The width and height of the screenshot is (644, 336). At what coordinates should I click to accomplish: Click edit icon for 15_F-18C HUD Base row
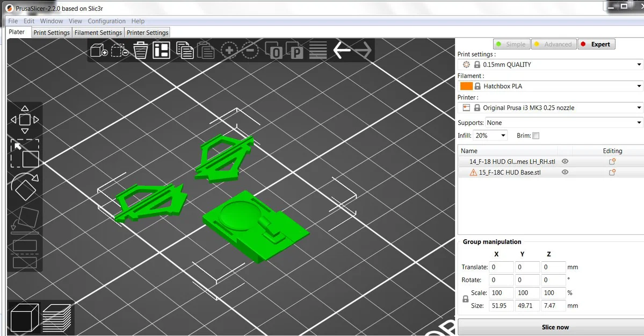click(x=612, y=173)
